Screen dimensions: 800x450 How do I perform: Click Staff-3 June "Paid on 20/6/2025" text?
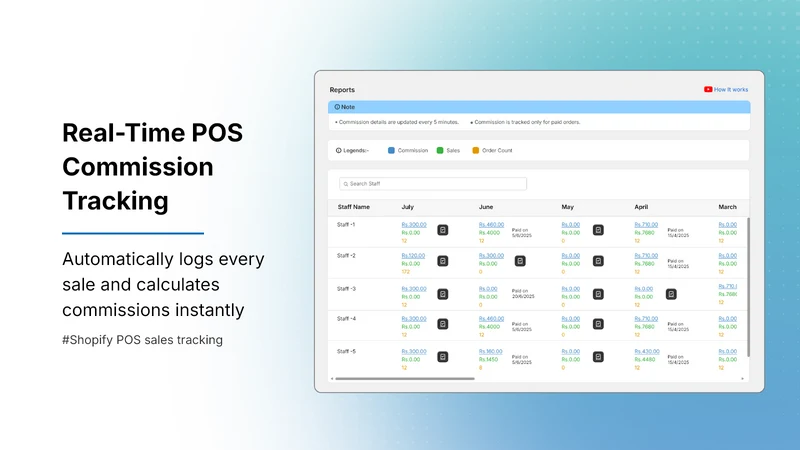pos(523,293)
